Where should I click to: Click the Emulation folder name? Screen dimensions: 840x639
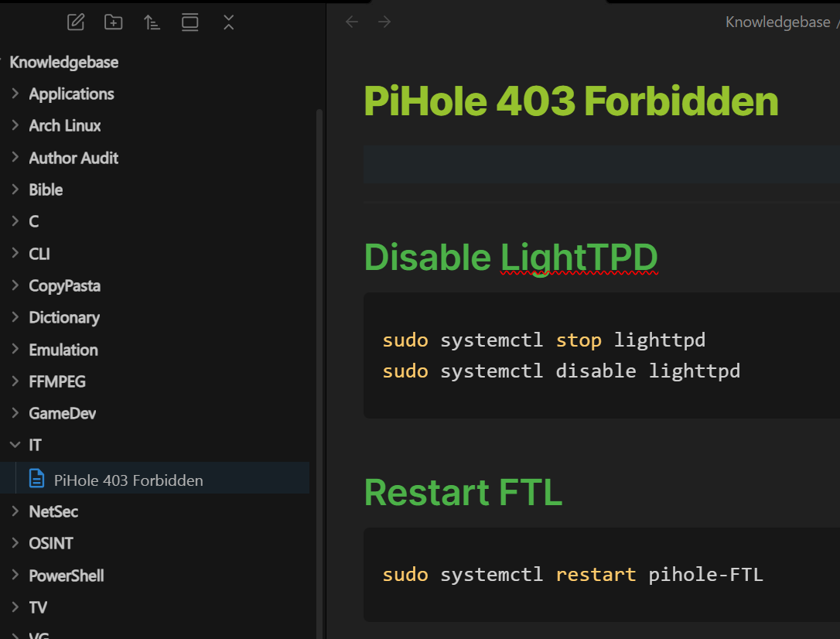(x=63, y=350)
